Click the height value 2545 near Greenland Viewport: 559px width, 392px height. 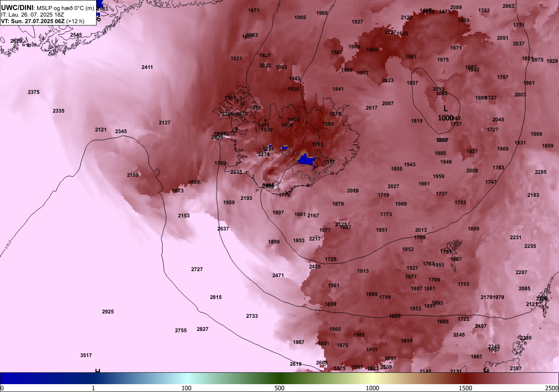pyautogui.click(x=76, y=35)
